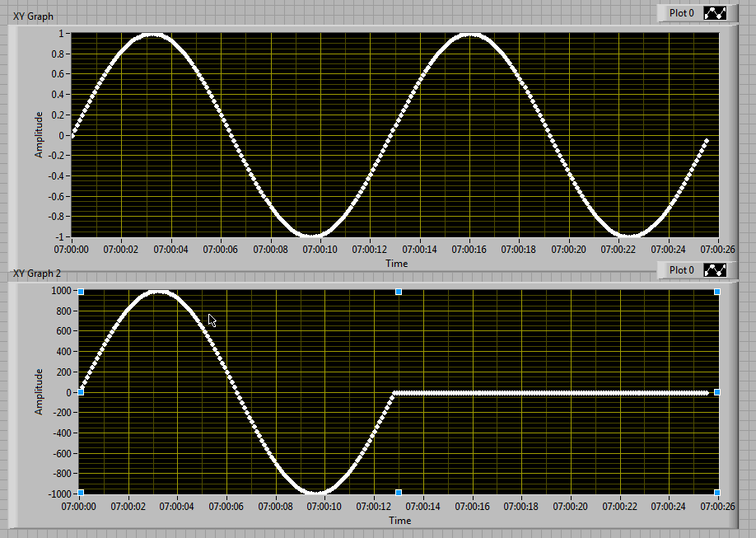Click the 07:00:26 time marker on XY Graph
The height and width of the screenshot is (538, 756).
718,250
